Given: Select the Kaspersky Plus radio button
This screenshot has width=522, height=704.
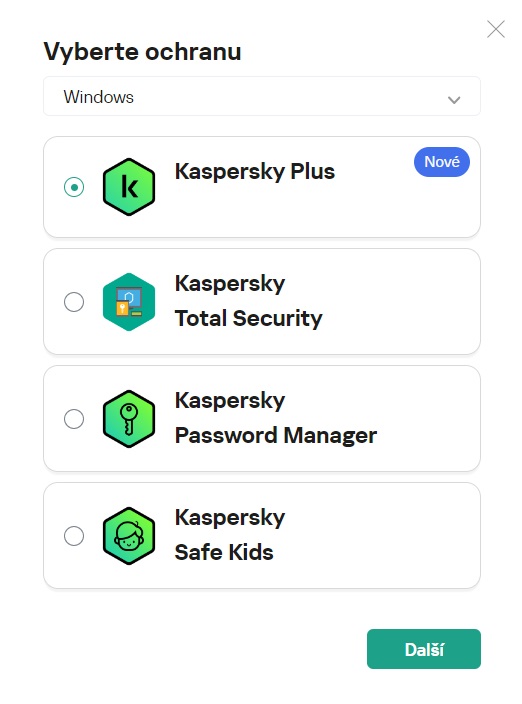Looking at the screenshot, I should click(x=74, y=187).
